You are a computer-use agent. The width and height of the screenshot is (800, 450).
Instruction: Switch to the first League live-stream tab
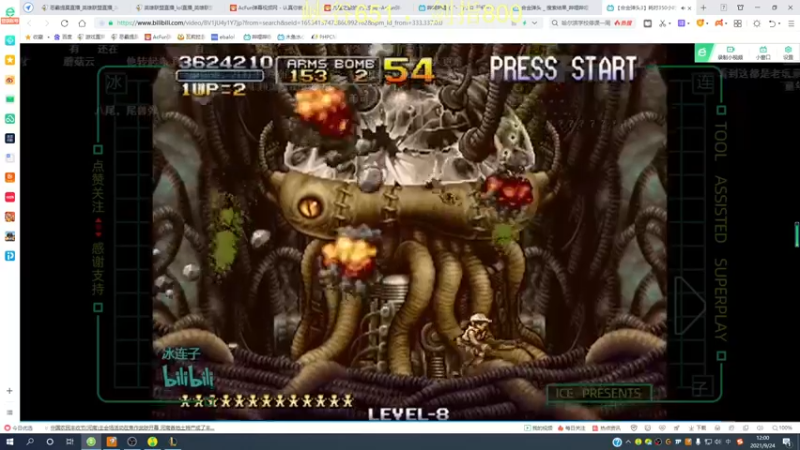(x=81, y=8)
